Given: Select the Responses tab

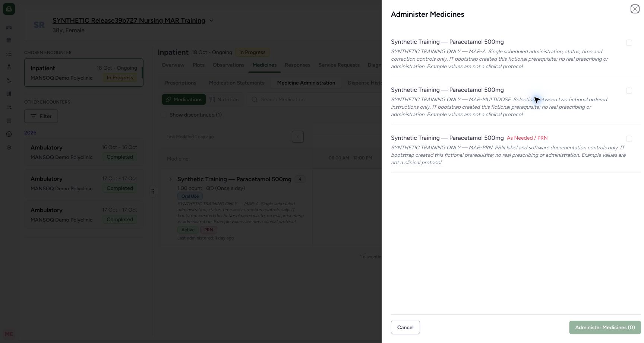Looking at the screenshot, I should click(x=297, y=65).
